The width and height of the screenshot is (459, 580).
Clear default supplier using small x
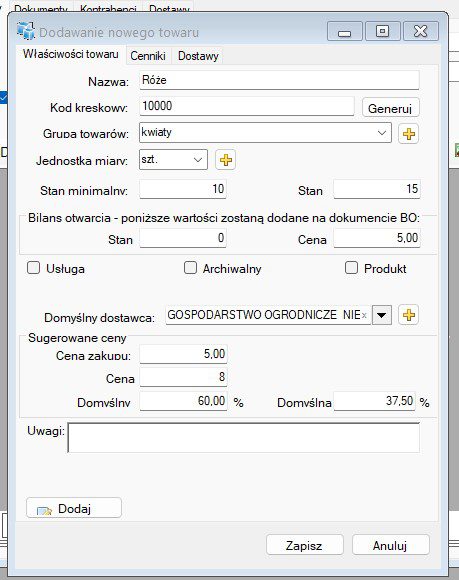tap(364, 316)
